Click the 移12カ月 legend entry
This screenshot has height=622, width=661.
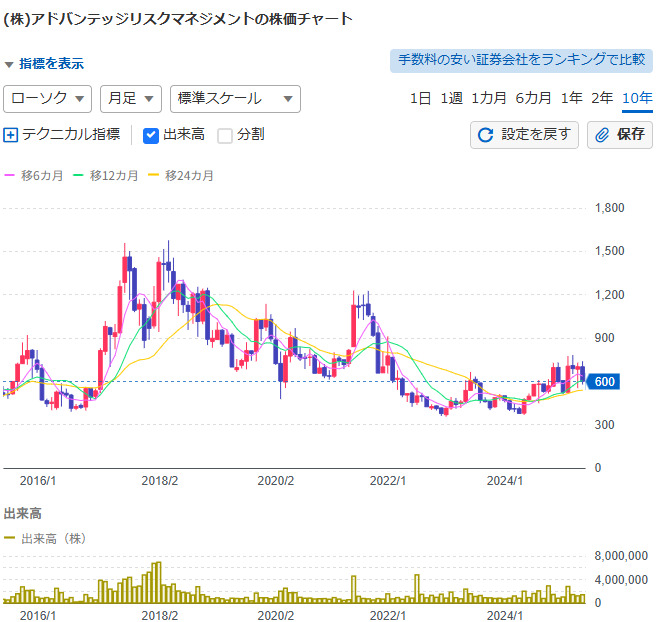pyautogui.click(x=105, y=175)
